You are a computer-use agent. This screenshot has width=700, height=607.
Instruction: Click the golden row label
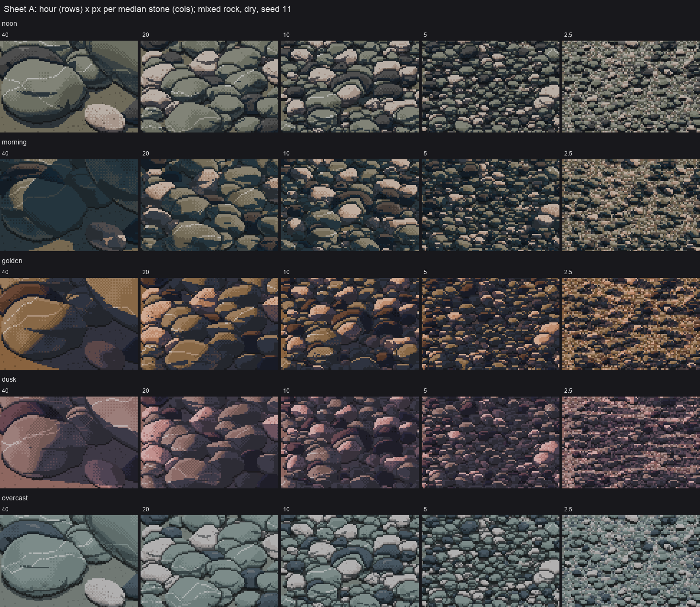pyautogui.click(x=12, y=261)
